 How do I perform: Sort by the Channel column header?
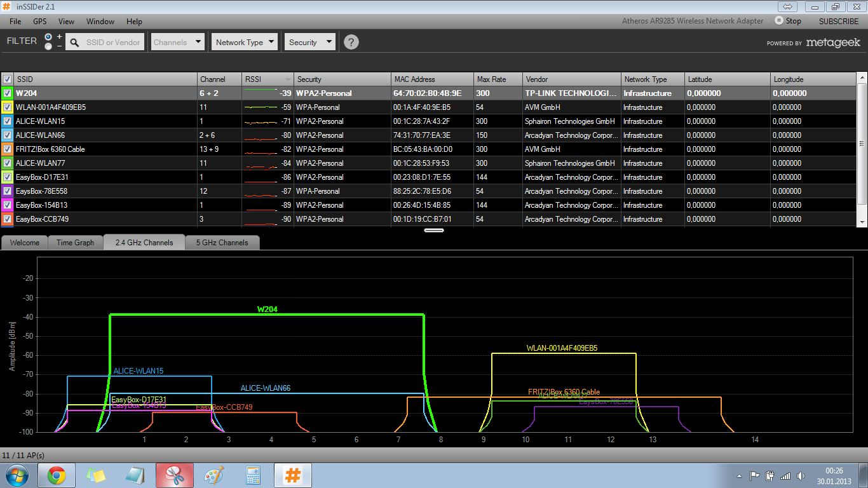click(219, 79)
